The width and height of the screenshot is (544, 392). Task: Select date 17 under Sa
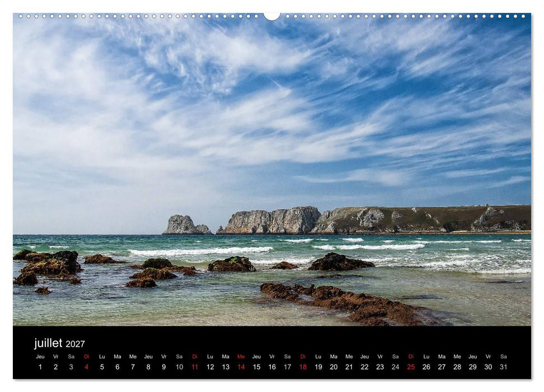[287, 367]
